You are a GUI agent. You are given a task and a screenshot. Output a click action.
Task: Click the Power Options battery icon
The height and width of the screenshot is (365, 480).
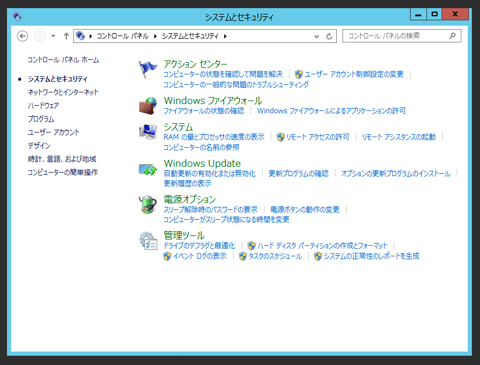[148, 204]
